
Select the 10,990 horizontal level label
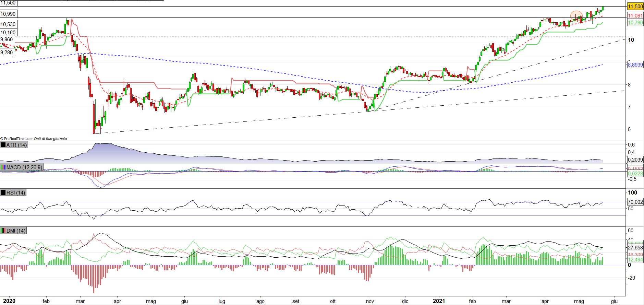(8, 14)
